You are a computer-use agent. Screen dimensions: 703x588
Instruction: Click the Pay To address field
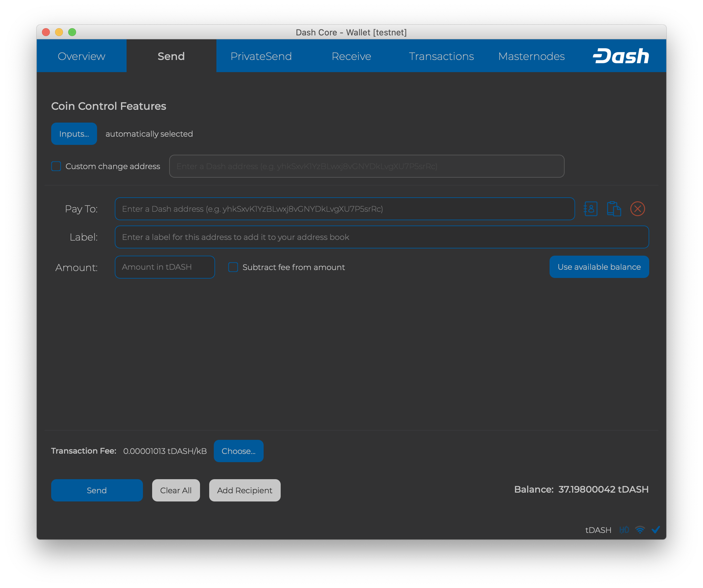tap(345, 209)
